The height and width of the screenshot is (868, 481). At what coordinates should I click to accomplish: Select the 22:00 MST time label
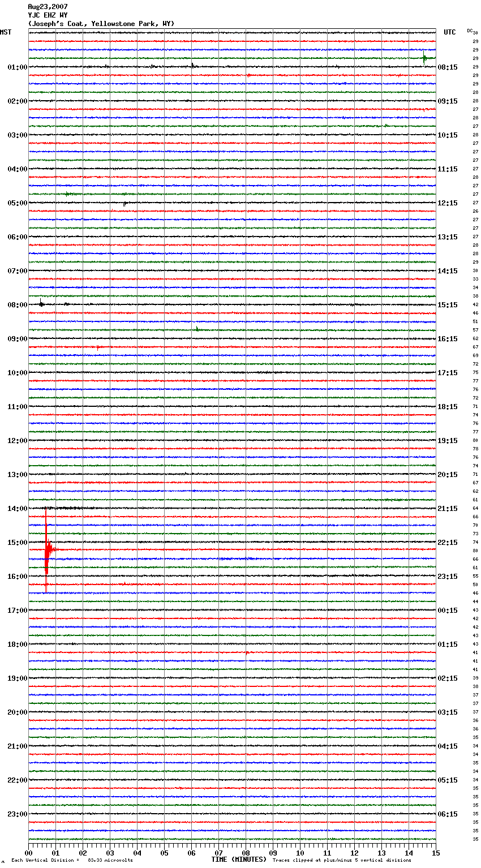pyautogui.click(x=18, y=780)
